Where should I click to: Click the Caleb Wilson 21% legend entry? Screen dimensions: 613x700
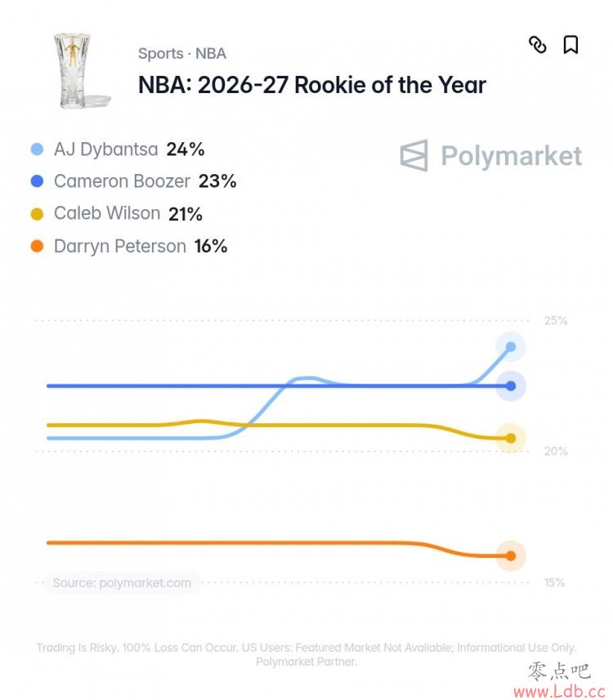[116, 214]
